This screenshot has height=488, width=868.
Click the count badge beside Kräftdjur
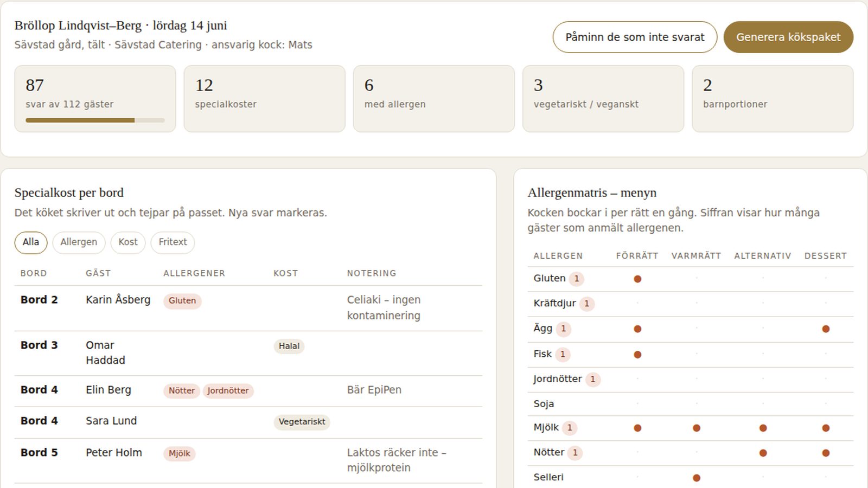[x=586, y=304]
